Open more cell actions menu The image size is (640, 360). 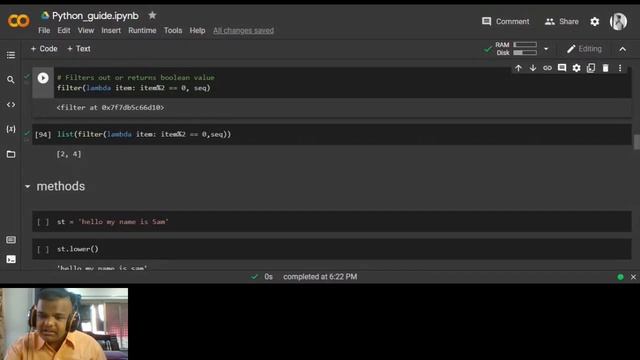coord(620,68)
